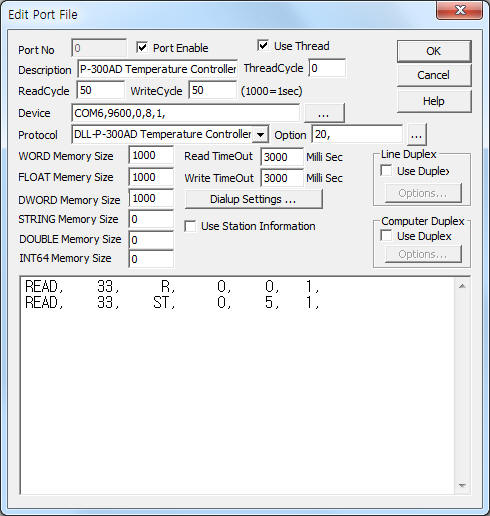The height and width of the screenshot is (516, 490).
Task: Click the scroll down arrow in script list
Action: click(x=462, y=485)
